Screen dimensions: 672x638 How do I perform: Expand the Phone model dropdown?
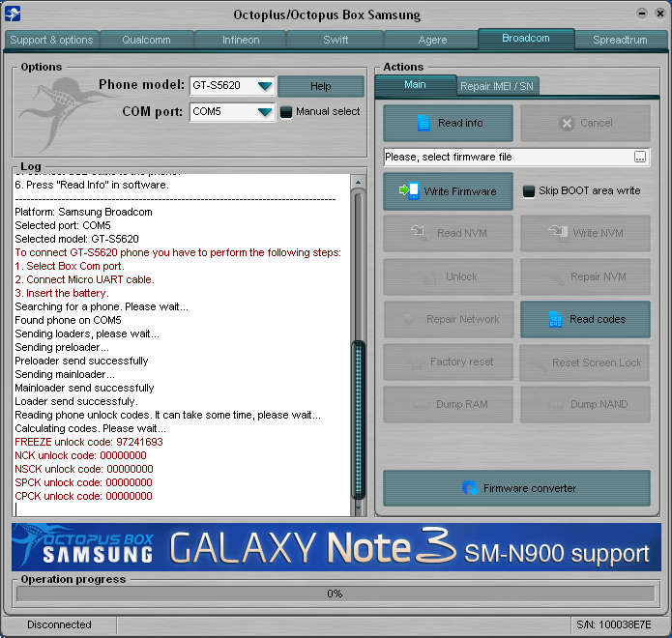[264, 86]
